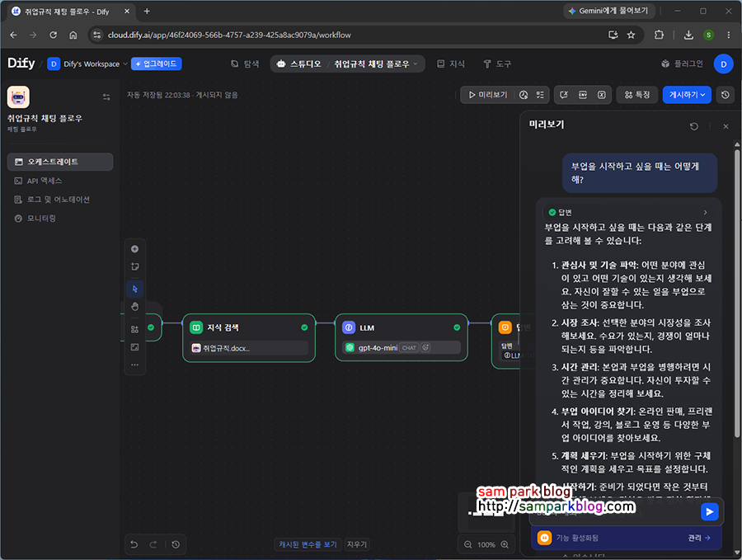Image resolution: width=742 pixels, height=560 pixels.
Task: Organize nodes with the blocks icon
Action: 135,329
